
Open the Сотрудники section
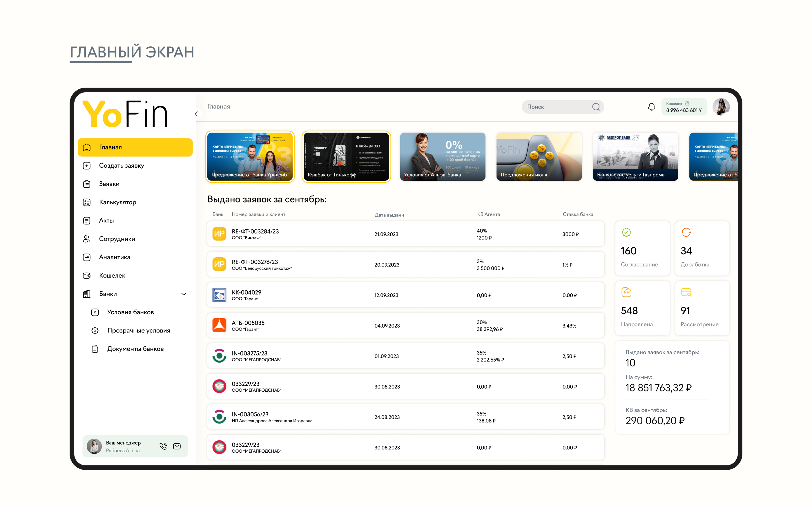click(x=117, y=238)
